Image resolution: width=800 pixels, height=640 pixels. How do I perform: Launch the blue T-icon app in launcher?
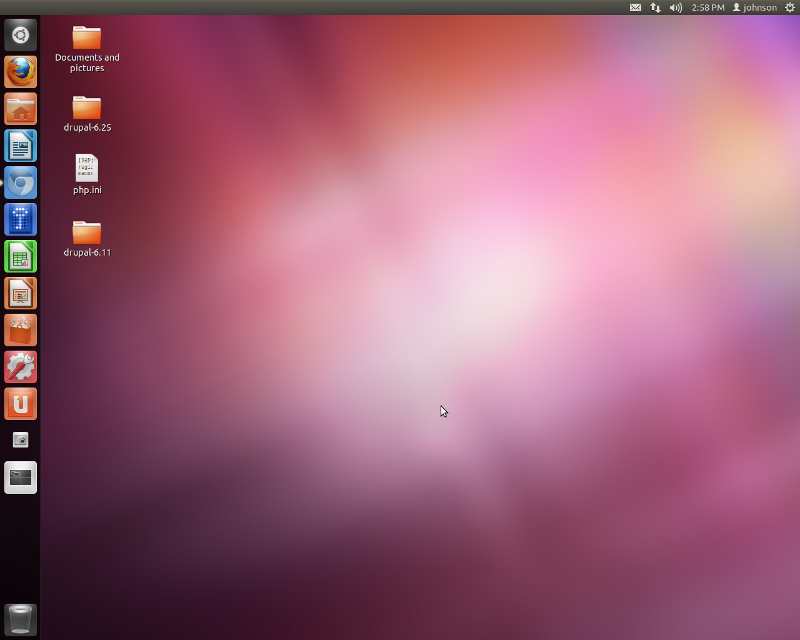(20, 219)
